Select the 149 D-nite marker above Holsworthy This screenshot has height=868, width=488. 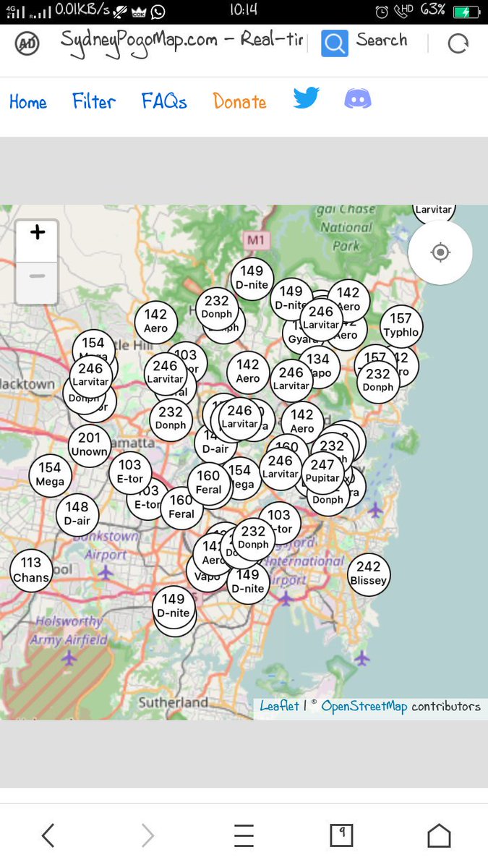174,606
